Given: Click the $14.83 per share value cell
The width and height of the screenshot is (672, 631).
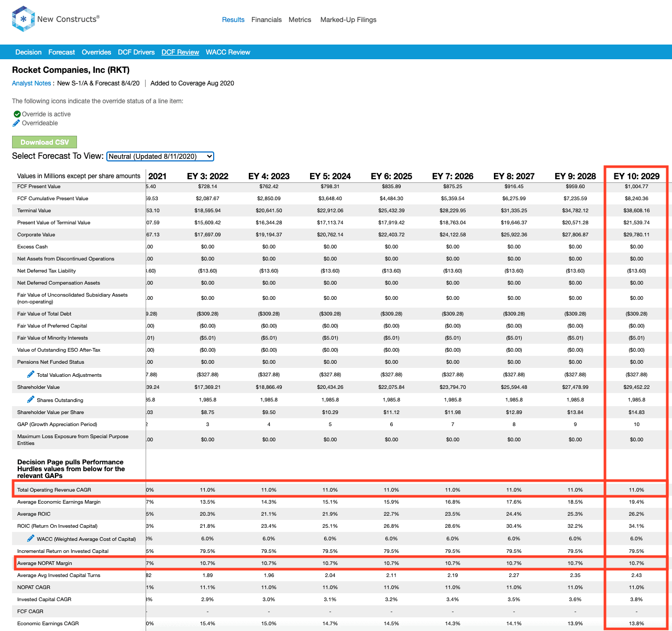Looking at the screenshot, I should [x=636, y=412].
